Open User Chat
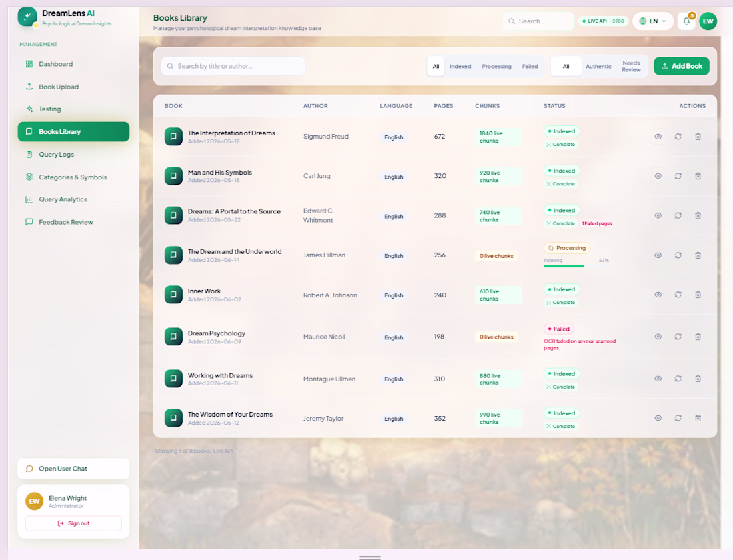The width and height of the screenshot is (733, 560). point(73,468)
